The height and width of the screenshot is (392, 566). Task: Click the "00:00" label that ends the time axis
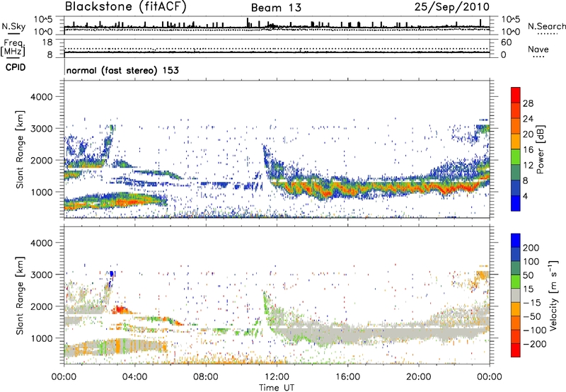490,377
